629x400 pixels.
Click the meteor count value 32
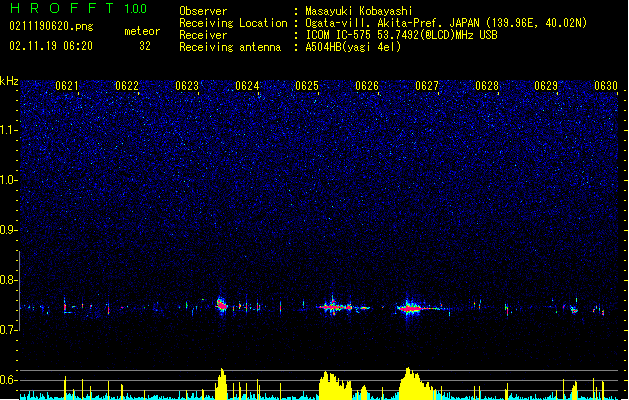145,46
